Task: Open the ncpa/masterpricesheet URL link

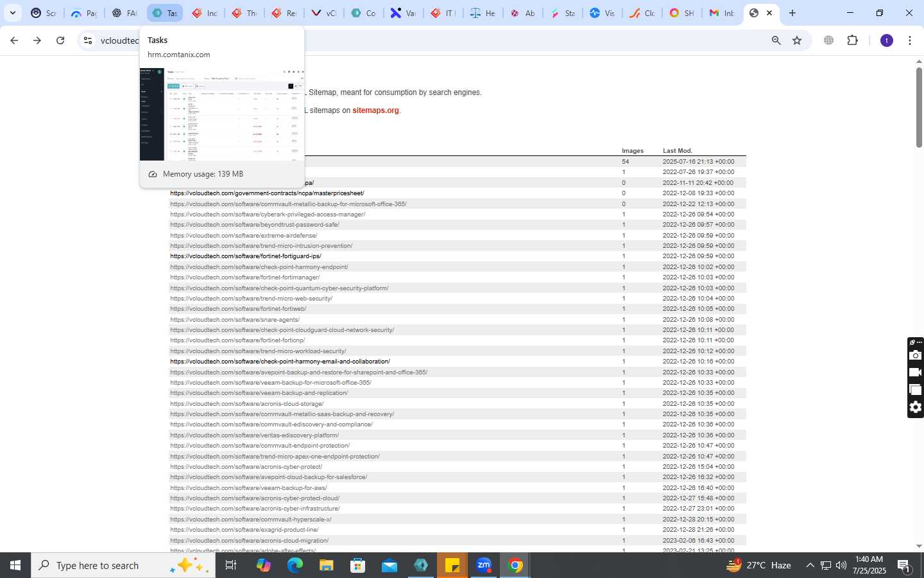Action: (x=267, y=193)
